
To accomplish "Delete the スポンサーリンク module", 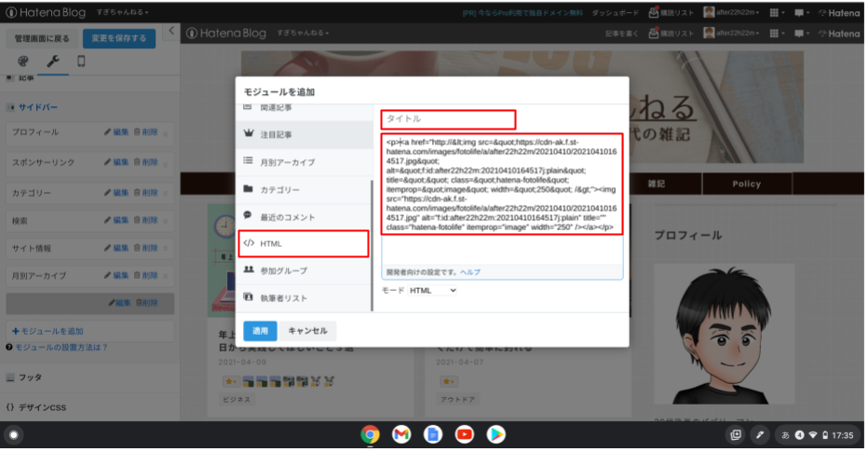I will click(145, 162).
